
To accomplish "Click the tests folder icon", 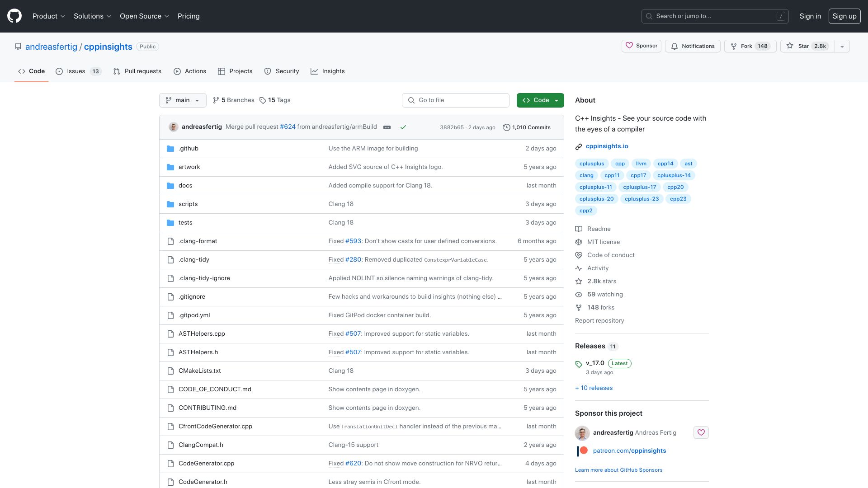I will [170, 223].
